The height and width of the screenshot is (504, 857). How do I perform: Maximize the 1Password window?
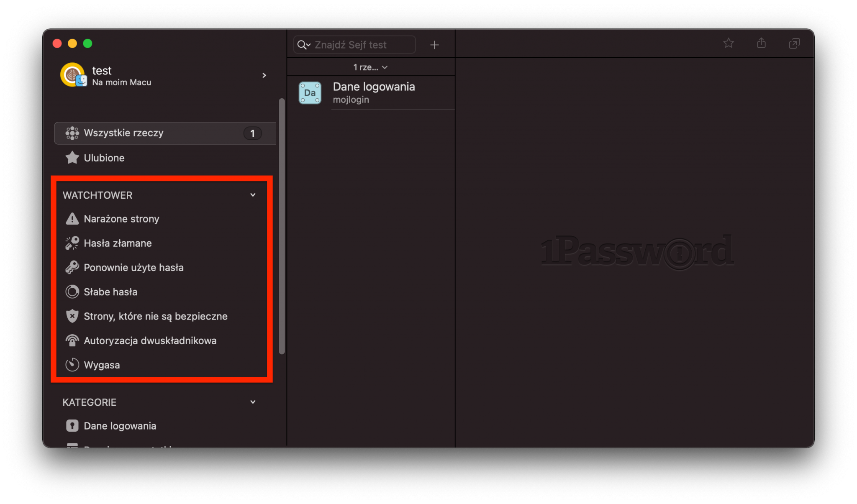point(87,43)
